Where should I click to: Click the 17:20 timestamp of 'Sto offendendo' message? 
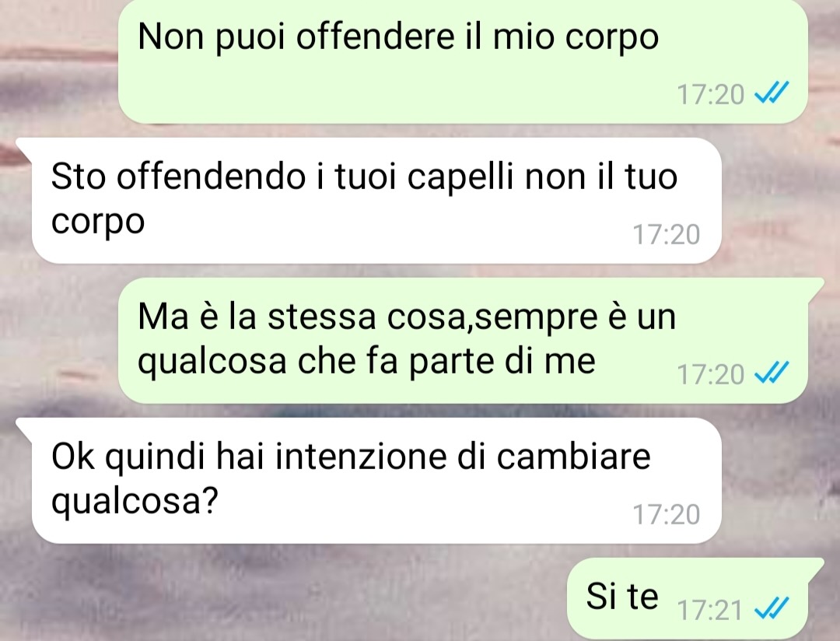(x=667, y=235)
